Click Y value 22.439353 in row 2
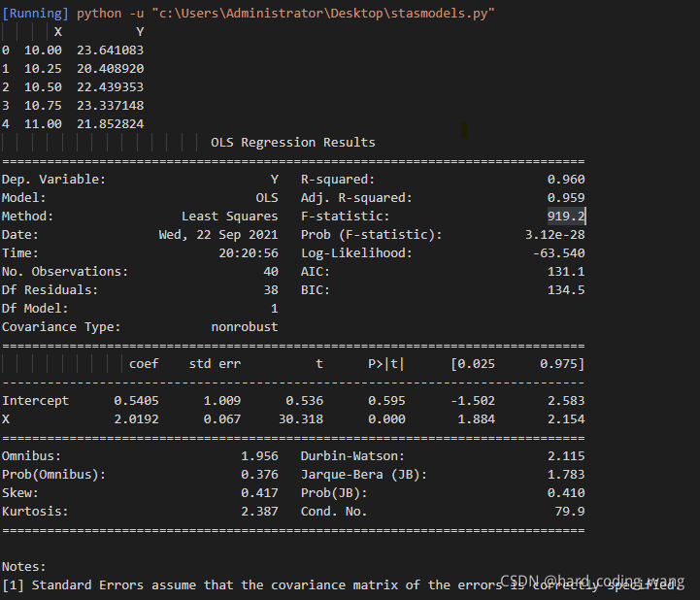Viewport: 700px width, 600px height. click(x=111, y=86)
